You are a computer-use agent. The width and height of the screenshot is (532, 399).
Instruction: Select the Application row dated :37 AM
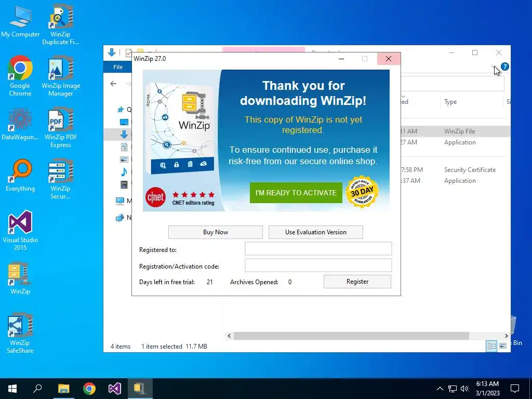click(x=455, y=180)
